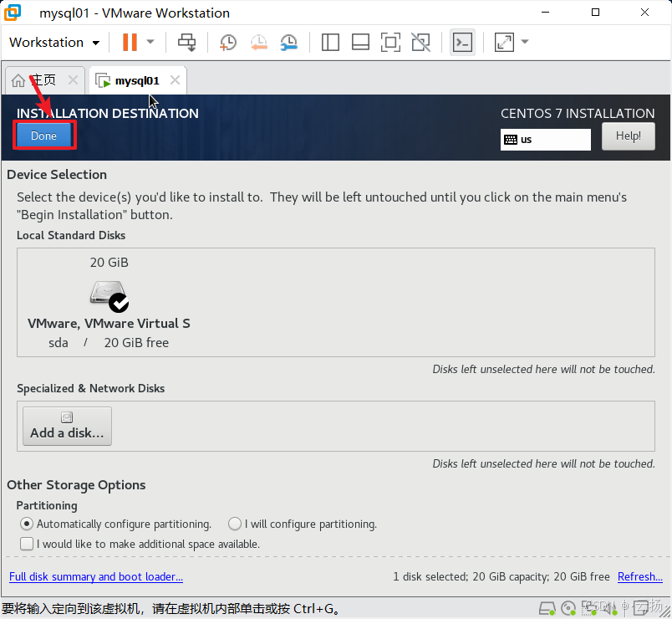Image resolution: width=672 pixels, height=619 pixels.
Task: Click the us keyboard layout indicator
Action: (545, 140)
